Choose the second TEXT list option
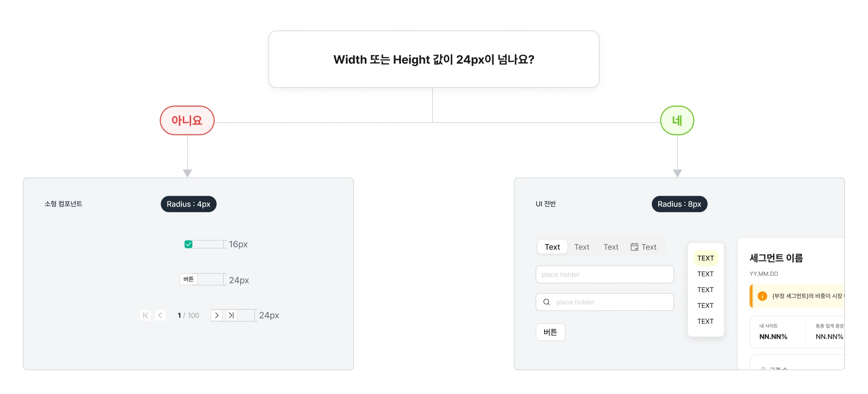The width and height of the screenshot is (868, 394). pos(706,274)
